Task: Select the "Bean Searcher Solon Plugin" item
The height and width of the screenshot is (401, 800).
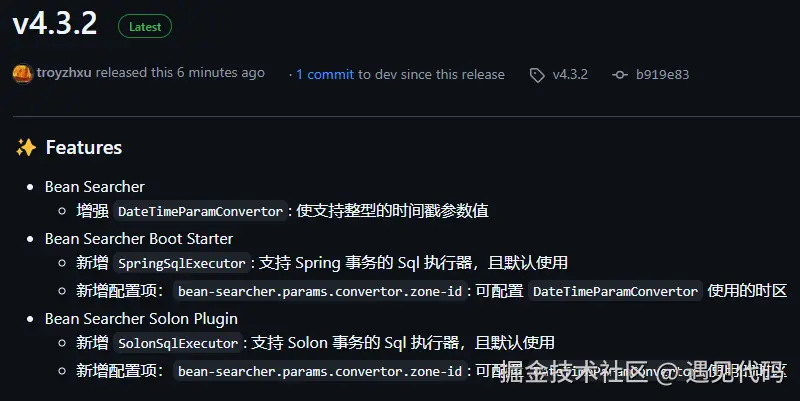Action: tap(141, 319)
